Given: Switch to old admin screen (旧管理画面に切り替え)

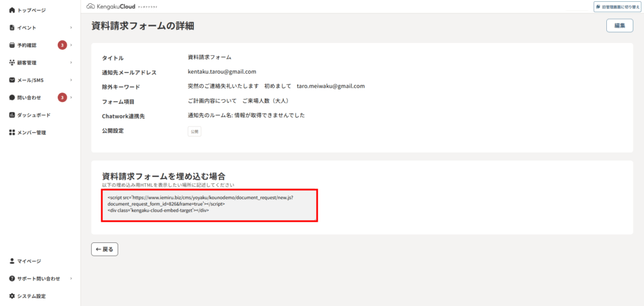Looking at the screenshot, I should click(618, 6).
